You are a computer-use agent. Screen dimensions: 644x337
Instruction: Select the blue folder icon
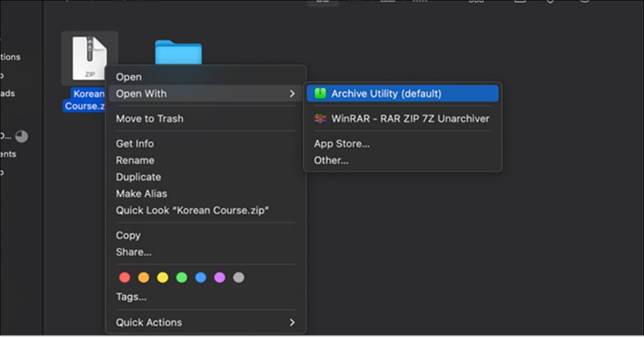tap(178, 52)
